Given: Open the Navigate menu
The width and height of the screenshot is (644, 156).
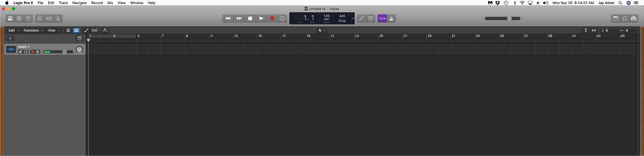Looking at the screenshot, I should (80, 3).
